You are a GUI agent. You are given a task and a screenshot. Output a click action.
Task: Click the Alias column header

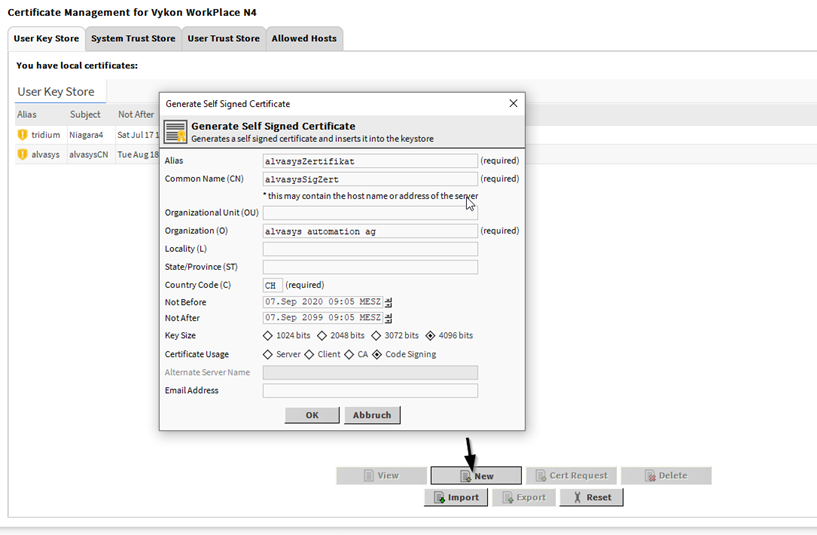[x=27, y=115]
